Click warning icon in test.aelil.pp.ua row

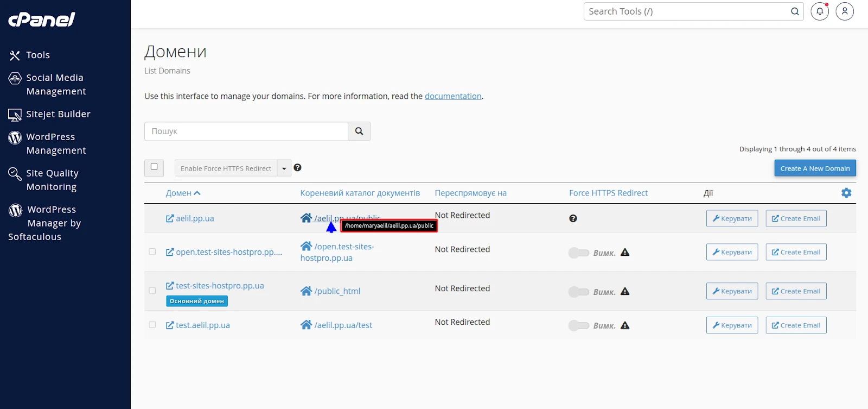point(625,325)
